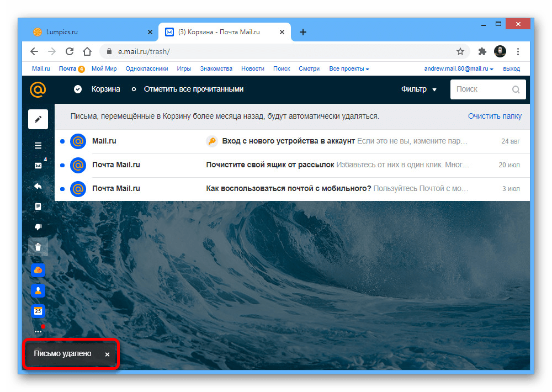Open Contacts via the person icon

click(x=38, y=290)
